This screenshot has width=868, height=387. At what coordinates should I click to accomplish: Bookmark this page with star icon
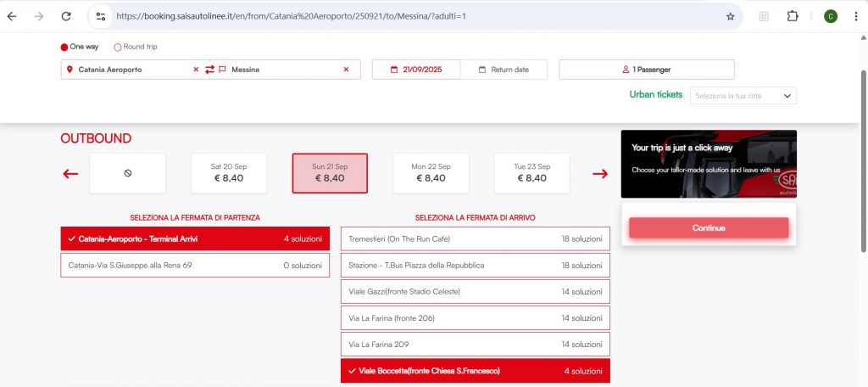730,16
